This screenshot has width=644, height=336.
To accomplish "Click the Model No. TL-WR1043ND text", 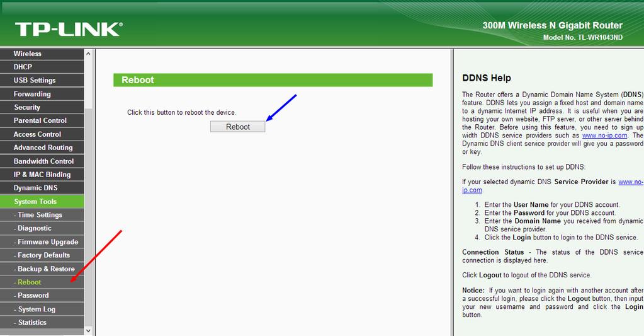I will tap(583, 37).
